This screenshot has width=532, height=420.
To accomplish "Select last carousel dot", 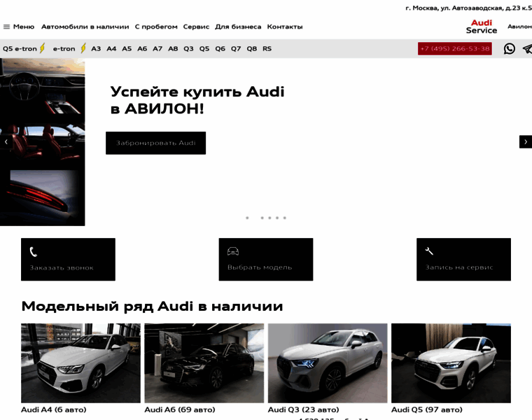I will click(285, 218).
